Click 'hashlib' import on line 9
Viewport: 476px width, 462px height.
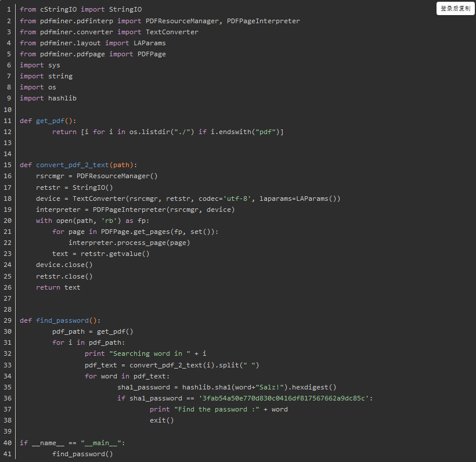point(62,98)
